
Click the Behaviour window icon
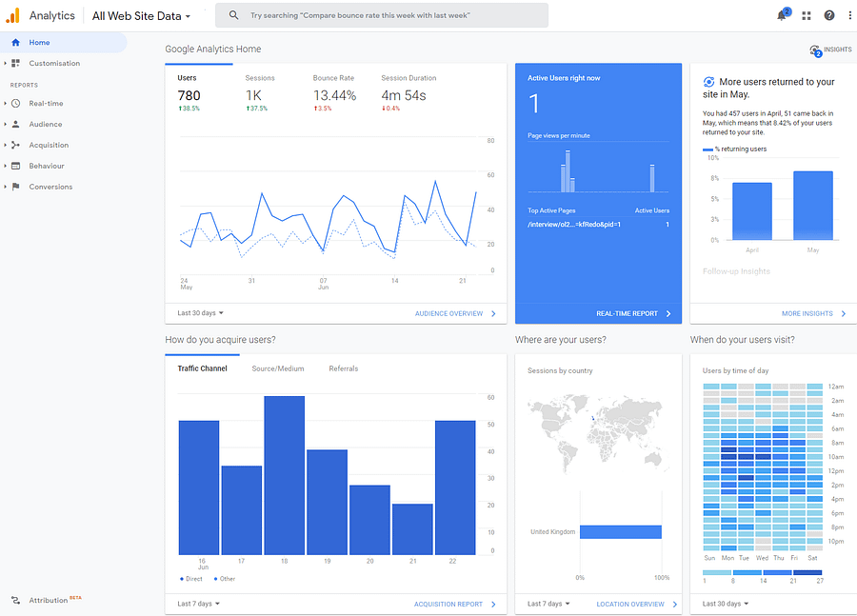pyautogui.click(x=15, y=166)
